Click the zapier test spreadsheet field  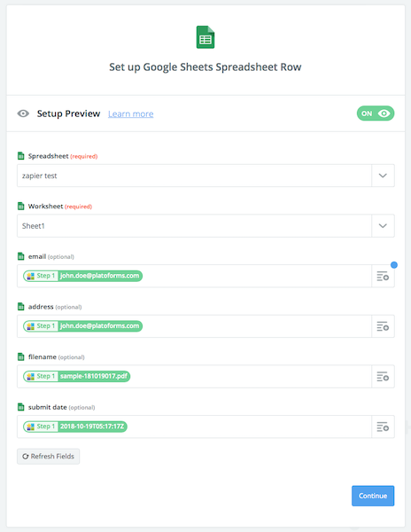click(x=194, y=176)
